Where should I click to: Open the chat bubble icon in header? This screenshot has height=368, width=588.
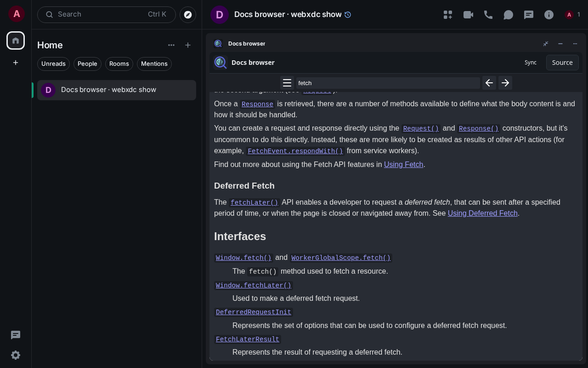pyautogui.click(x=509, y=15)
